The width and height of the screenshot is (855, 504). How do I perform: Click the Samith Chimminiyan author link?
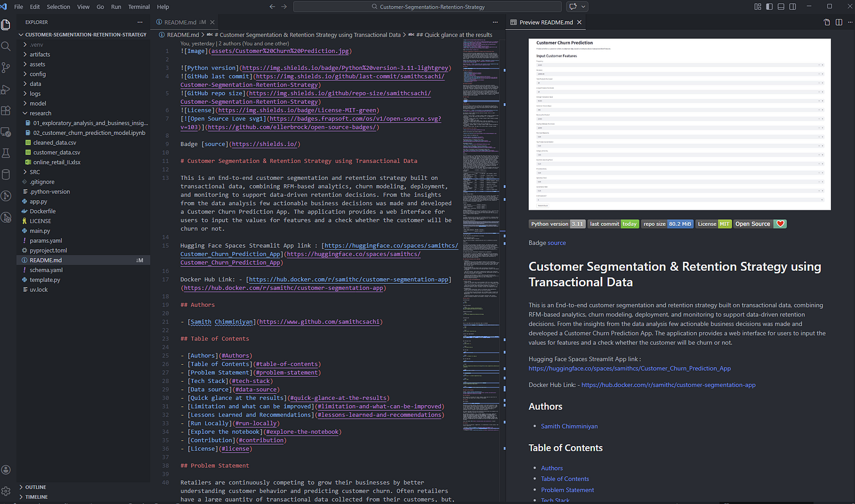[569, 426]
